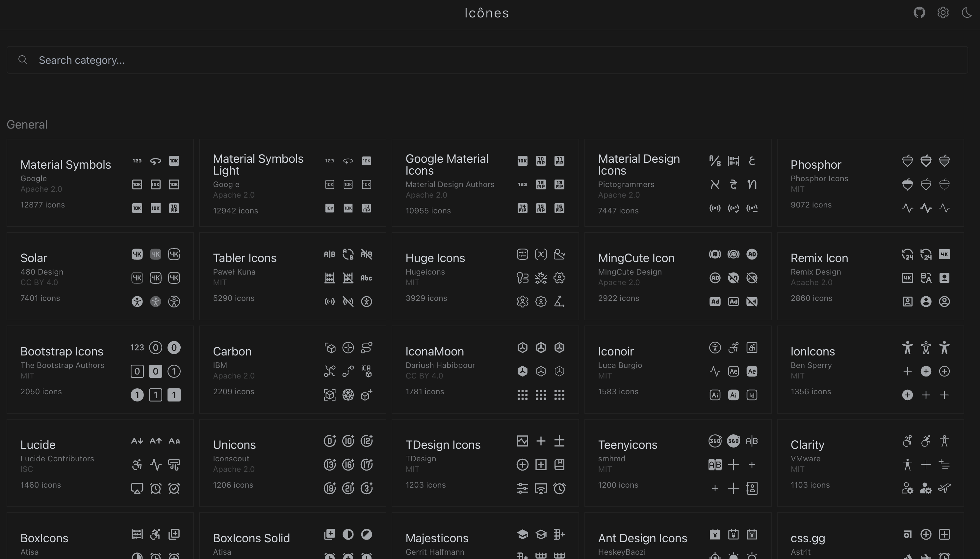Click the Dariush Habibpour author text
Image resolution: width=980 pixels, height=559 pixels.
coord(440,365)
